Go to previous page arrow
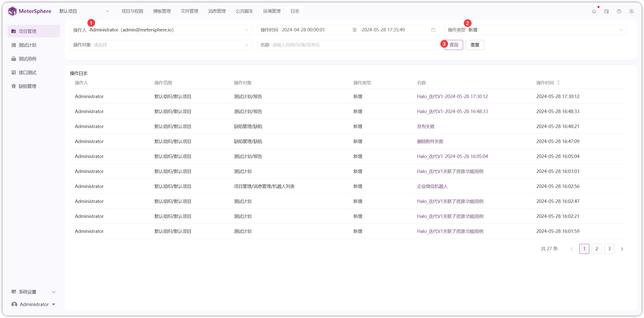Image resolution: width=644 pixels, height=318 pixels. pos(572,249)
